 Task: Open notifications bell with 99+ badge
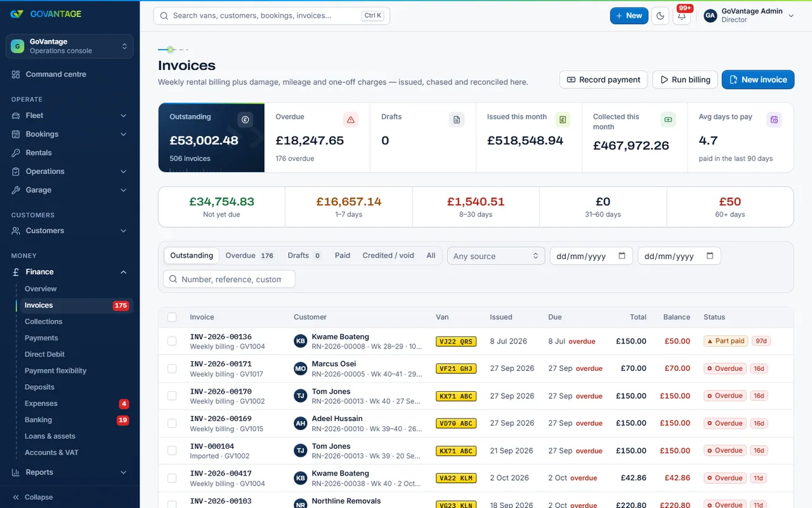(682, 16)
